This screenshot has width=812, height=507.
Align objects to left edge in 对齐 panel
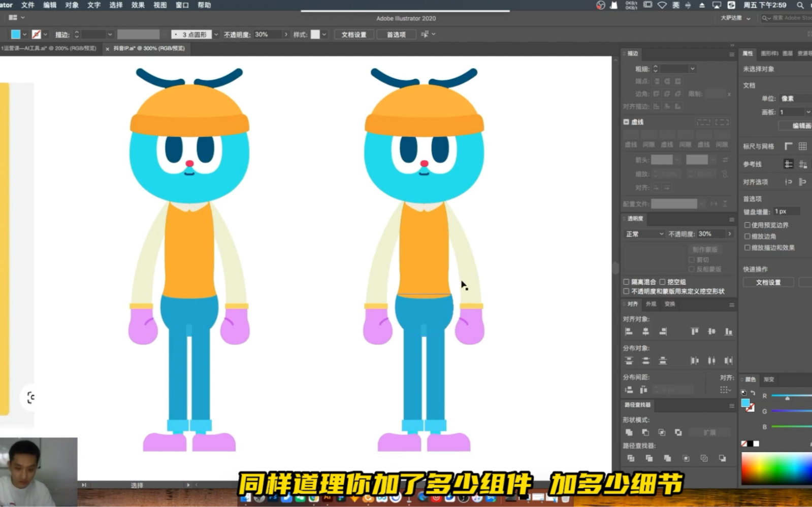(x=629, y=332)
